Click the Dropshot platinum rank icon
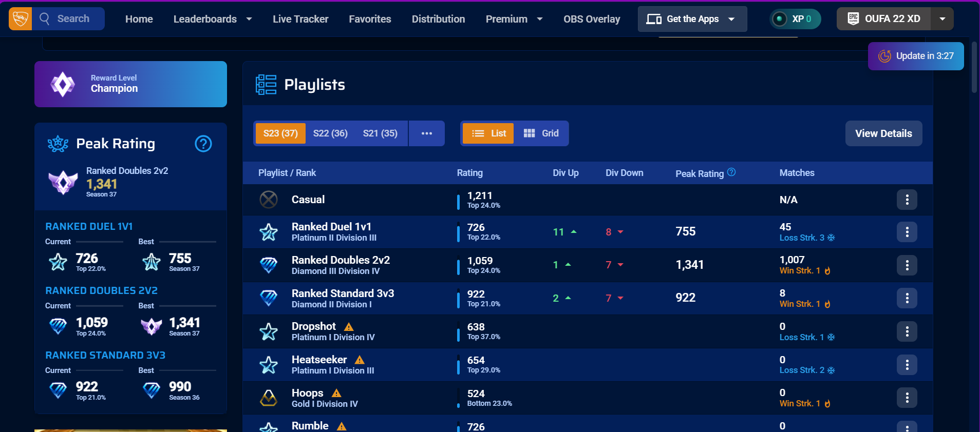980x432 pixels. point(269,331)
